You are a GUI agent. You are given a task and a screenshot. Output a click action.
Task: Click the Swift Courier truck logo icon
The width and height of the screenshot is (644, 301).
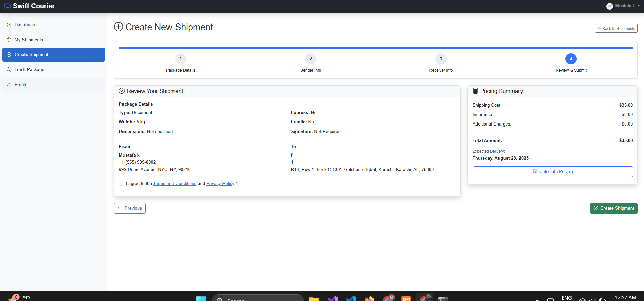[x=7, y=6]
